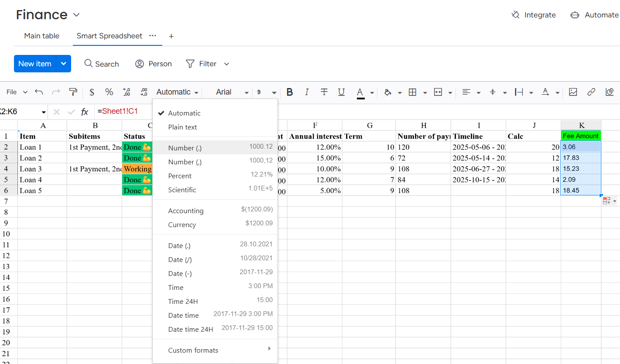The width and height of the screenshot is (620, 364).
Task: Click the undo arrow icon
Action: coord(39,92)
